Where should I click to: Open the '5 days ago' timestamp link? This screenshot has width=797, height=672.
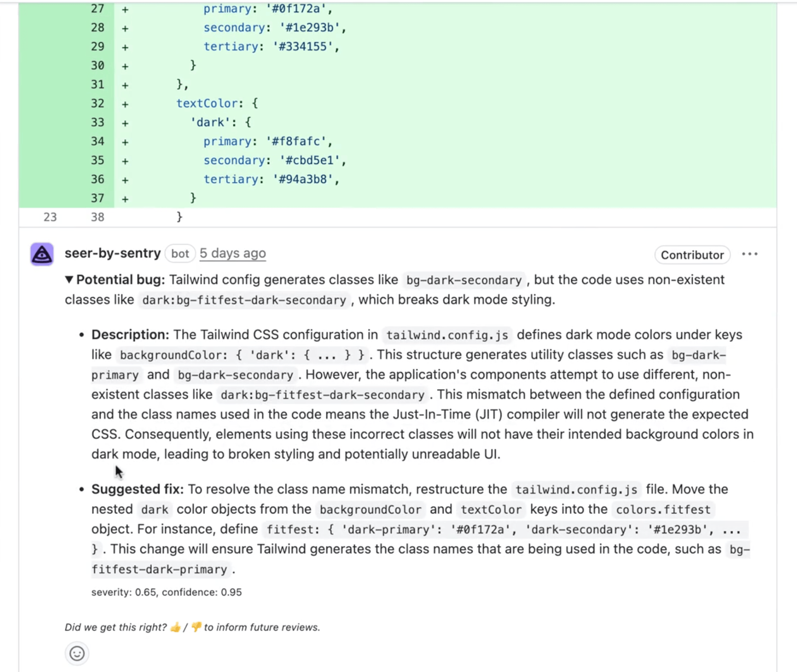(232, 253)
